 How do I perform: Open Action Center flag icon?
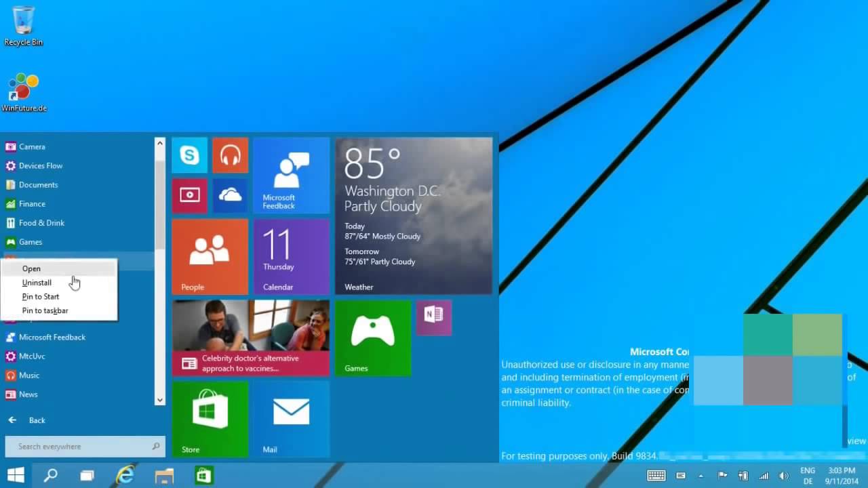point(723,476)
